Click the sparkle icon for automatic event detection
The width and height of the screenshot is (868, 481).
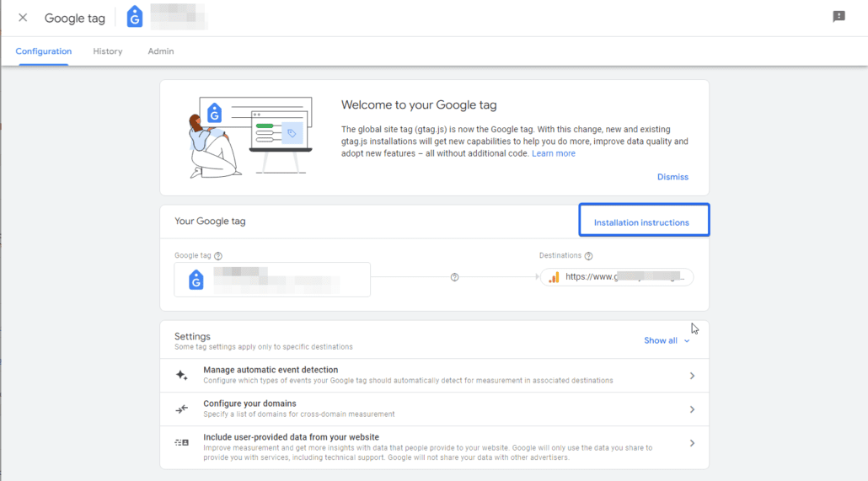(x=181, y=375)
